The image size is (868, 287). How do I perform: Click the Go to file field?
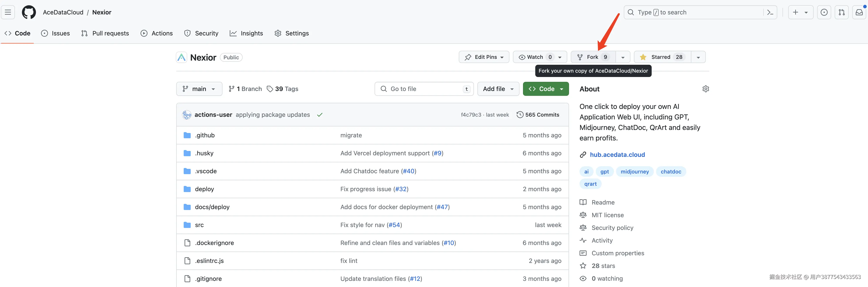coord(423,89)
